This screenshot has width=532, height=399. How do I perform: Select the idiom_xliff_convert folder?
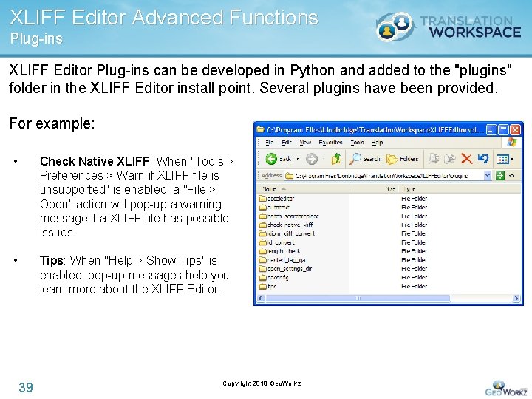click(x=287, y=233)
